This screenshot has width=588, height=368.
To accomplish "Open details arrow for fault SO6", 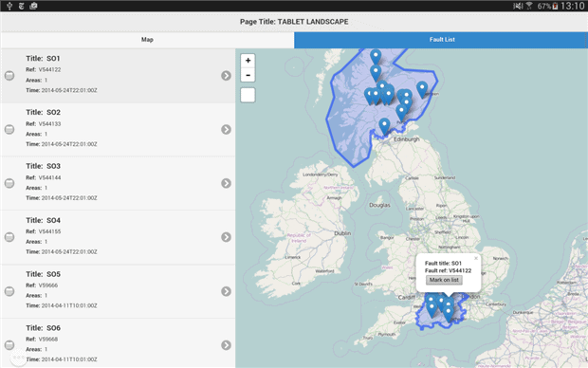I will [x=226, y=344].
